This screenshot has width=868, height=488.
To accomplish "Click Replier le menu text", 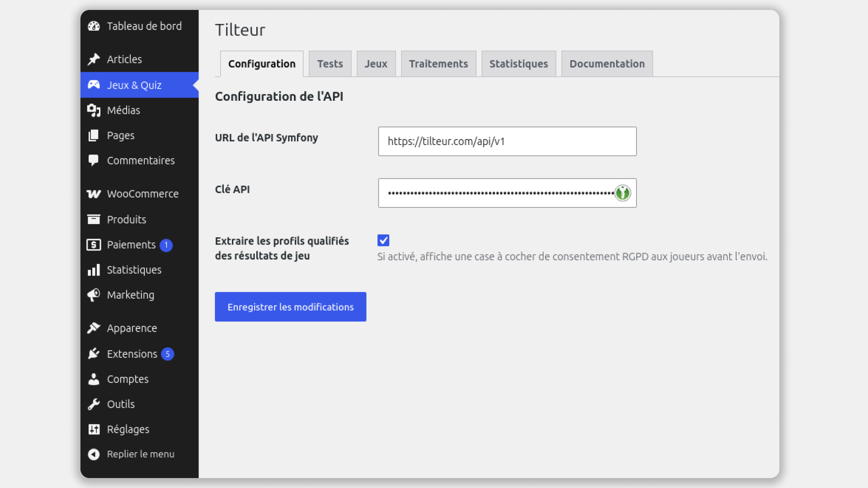I will [x=141, y=454].
